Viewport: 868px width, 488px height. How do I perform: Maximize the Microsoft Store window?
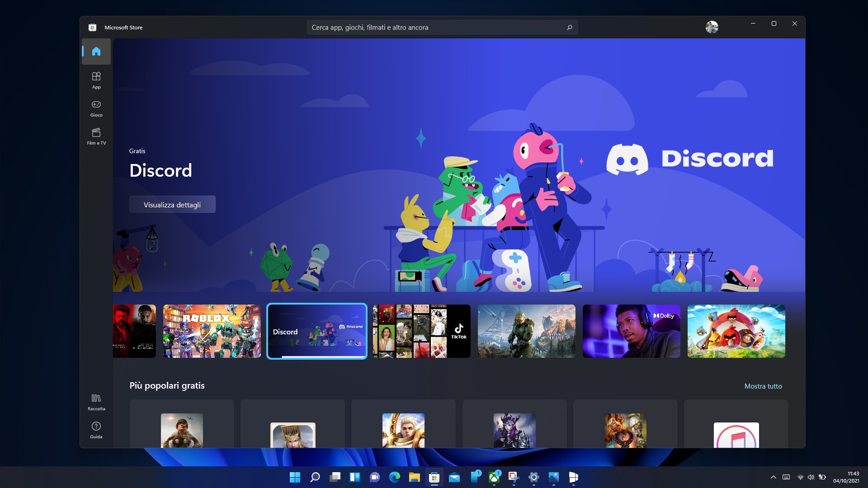click(774, 23)
